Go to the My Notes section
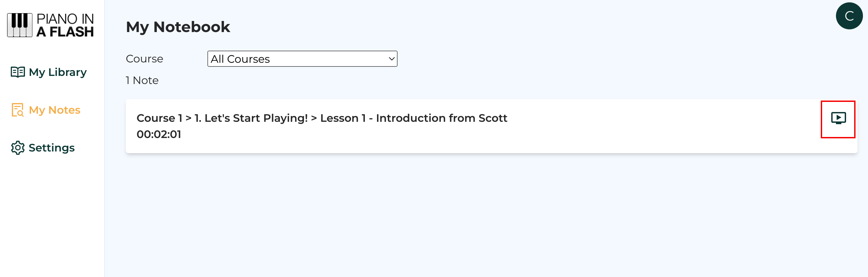 55,110
